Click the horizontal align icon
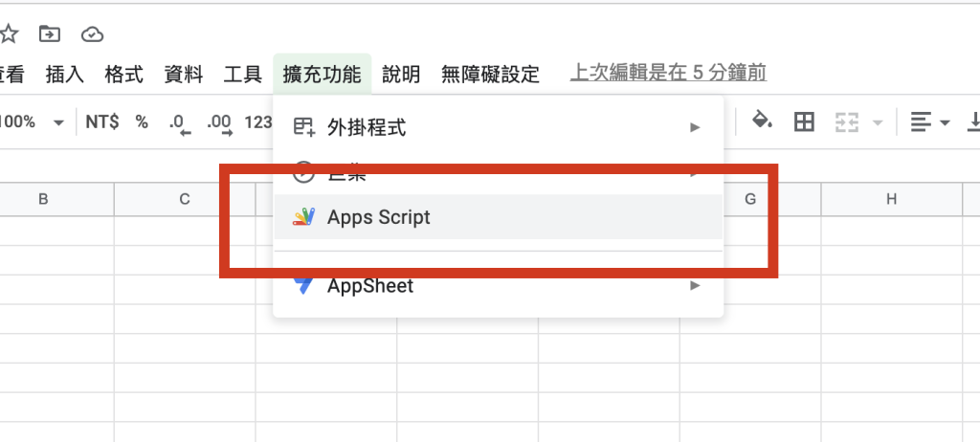Screen dimensions: 980x442 click(x=921, y=122)
